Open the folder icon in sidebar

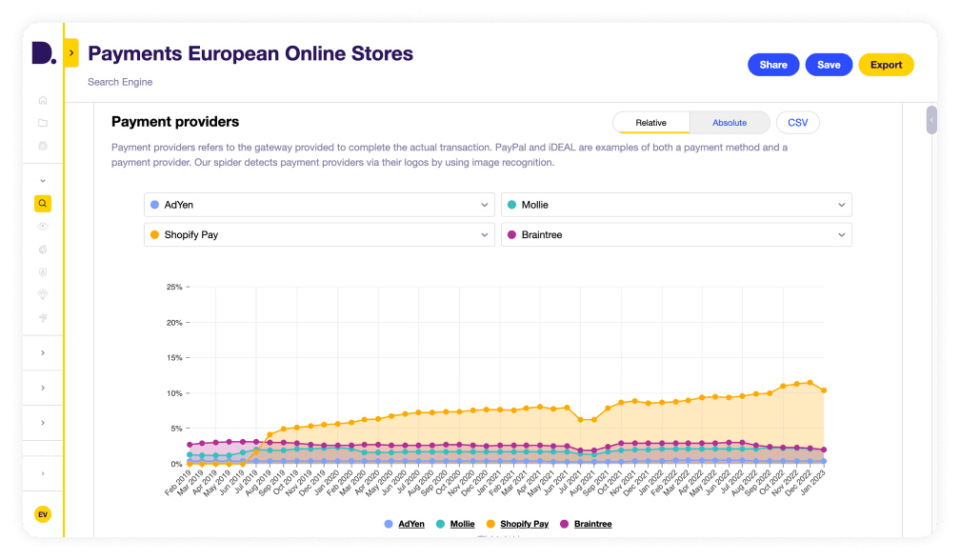[43, 123]
